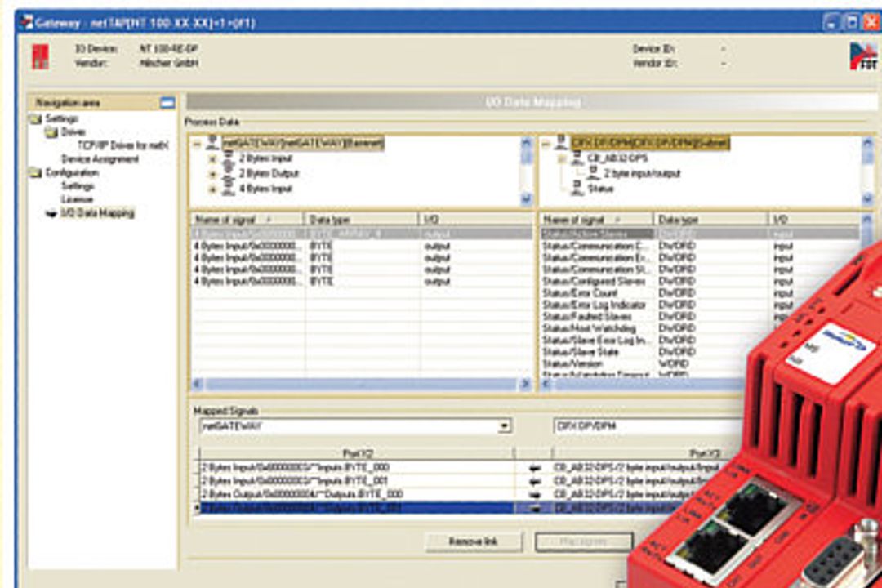Viewport: 882px width, 588px height.
Task: Click the netGATEWAY root node icon
Action: coord(212,143)
